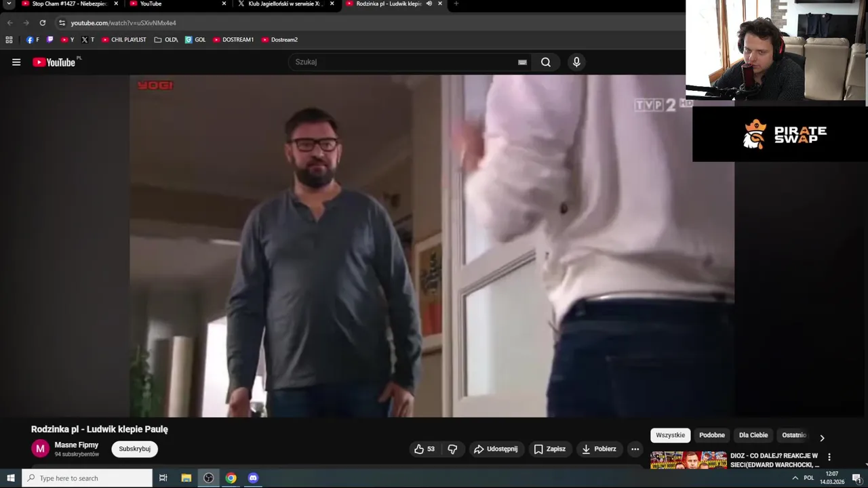This screenshot has width=868, height=488.
Task: Focus the Windows taskbar search box
Action: 87,478
